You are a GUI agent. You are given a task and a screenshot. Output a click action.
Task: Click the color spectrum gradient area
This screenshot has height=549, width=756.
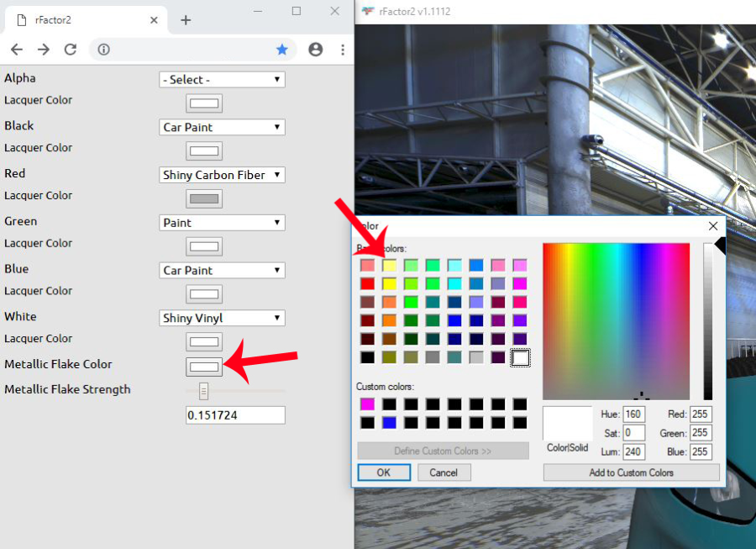point(616,321)
